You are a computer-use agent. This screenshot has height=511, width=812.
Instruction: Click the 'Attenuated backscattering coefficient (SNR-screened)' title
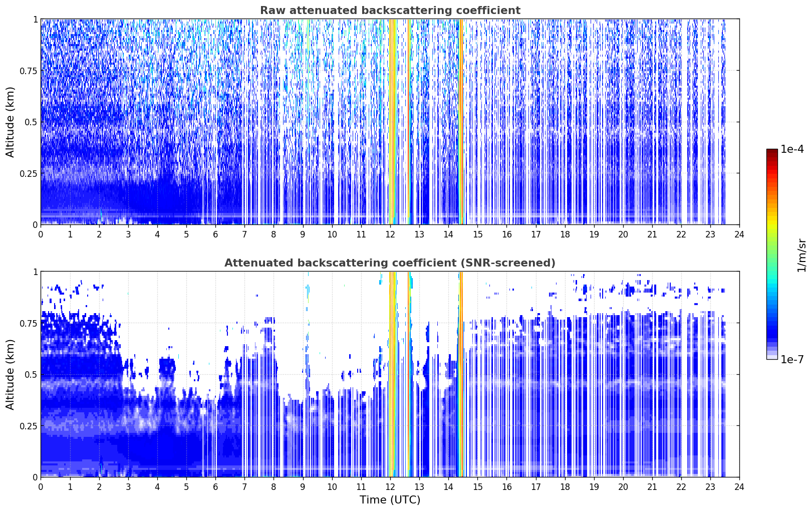390,263
